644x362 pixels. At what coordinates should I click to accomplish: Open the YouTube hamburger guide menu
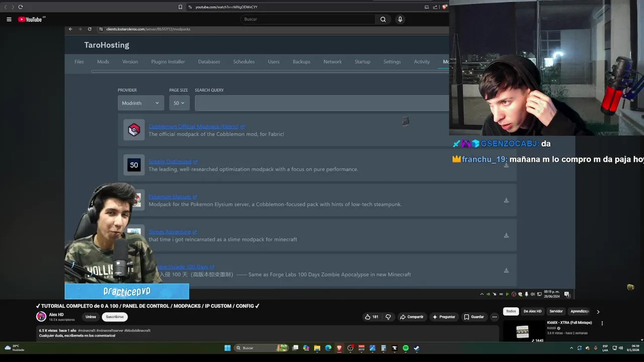coord(9,20)
